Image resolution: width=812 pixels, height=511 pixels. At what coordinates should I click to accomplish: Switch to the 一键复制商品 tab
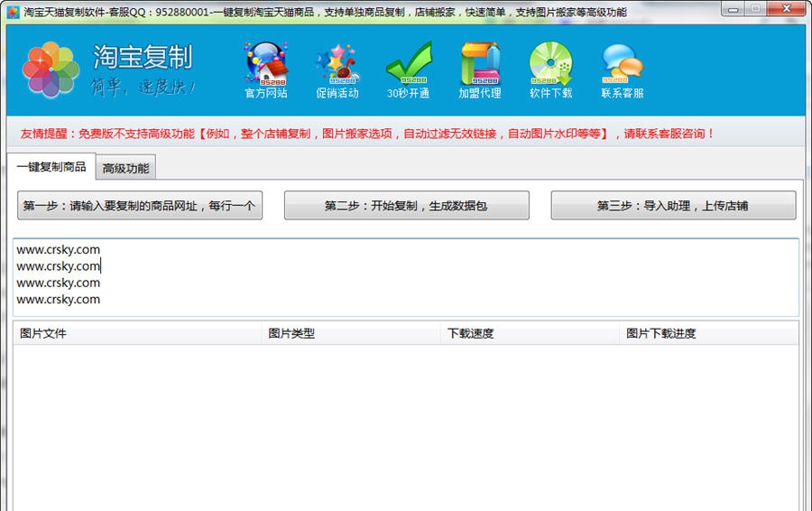click(51, 166)
